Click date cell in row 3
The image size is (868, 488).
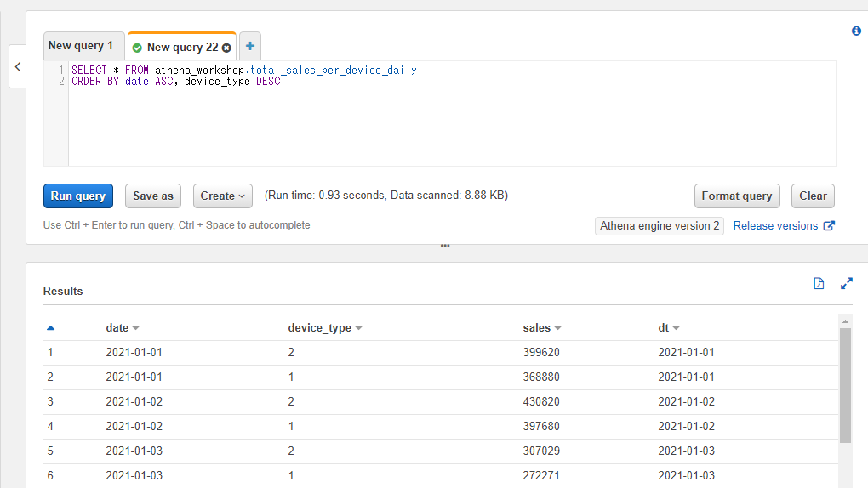(134, 401)
